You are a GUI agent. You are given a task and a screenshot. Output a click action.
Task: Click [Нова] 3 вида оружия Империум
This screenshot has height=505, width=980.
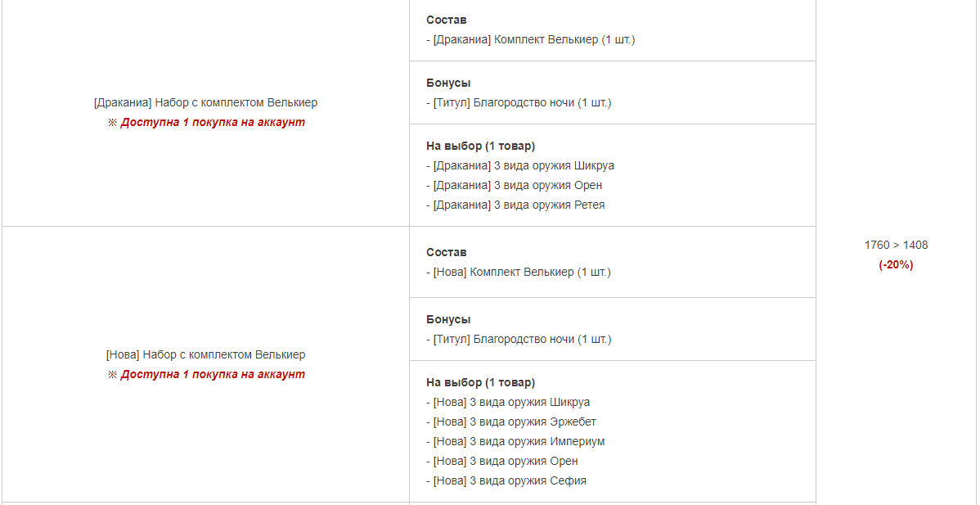pyautogui.click(x=515, y=442)
